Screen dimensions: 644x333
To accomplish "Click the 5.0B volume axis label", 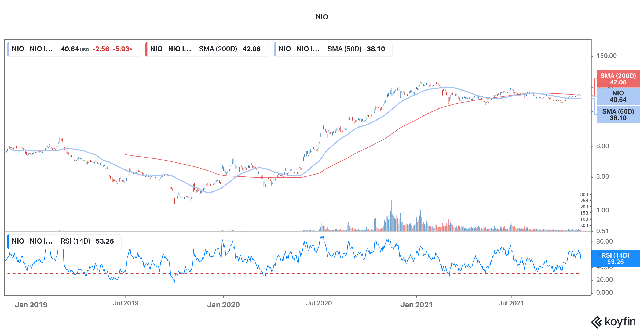I will (x=583, y=225).
